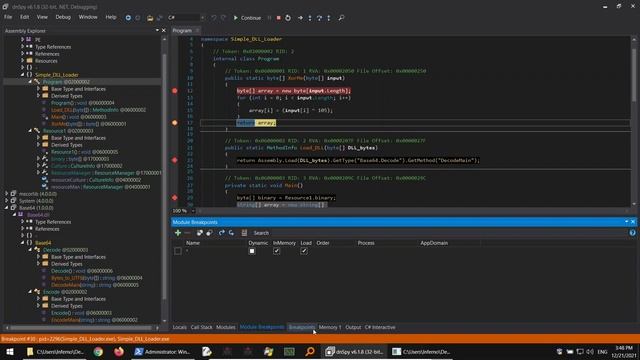Show the next statement arrow icon
640x360 pixels.
tap(300, 18)
